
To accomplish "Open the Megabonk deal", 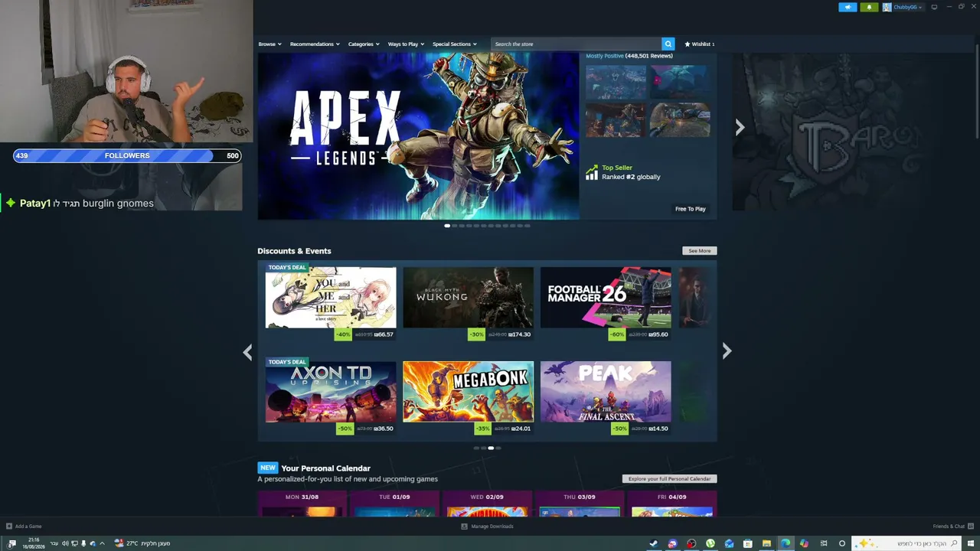I will point(469,392).
